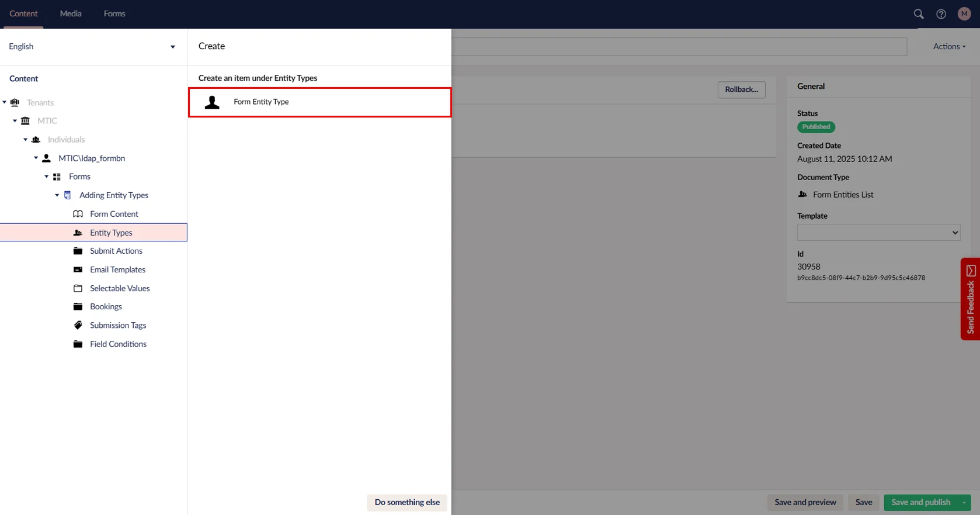
Task: Click the Submission Tags tag icon
Action: click(78, 325)
